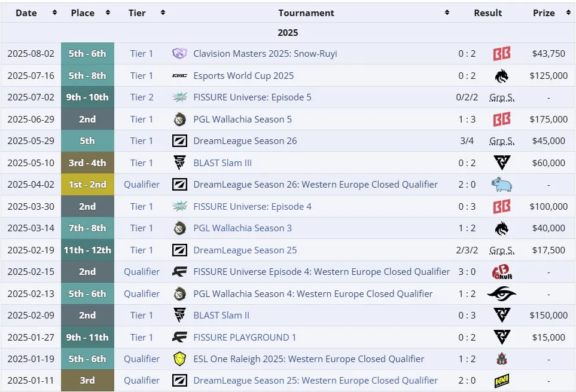Click the Result column header

coord(488,13)
